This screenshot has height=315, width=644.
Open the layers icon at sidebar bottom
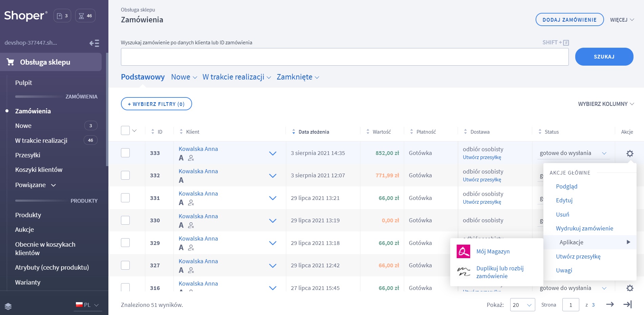(x=8, y=307)
